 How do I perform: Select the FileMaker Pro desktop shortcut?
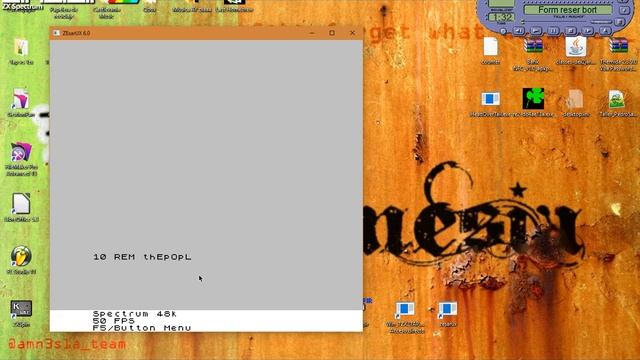[21, 159]
